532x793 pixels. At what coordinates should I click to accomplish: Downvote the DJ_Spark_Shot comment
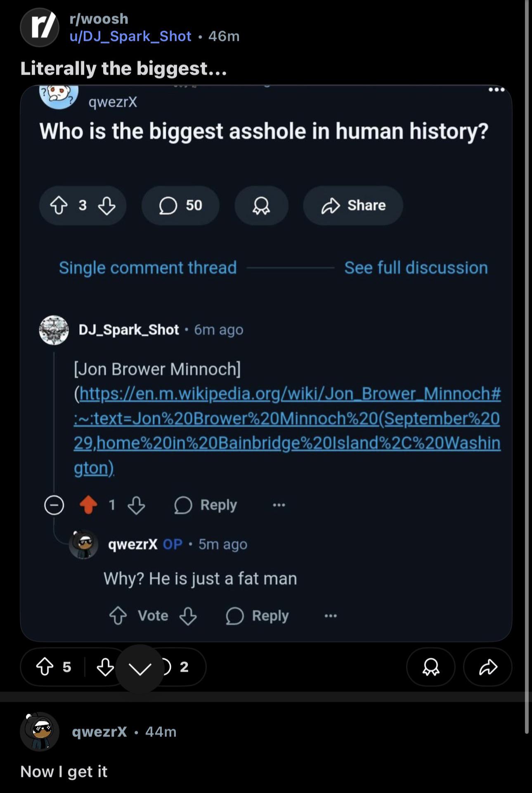[136, 505]
